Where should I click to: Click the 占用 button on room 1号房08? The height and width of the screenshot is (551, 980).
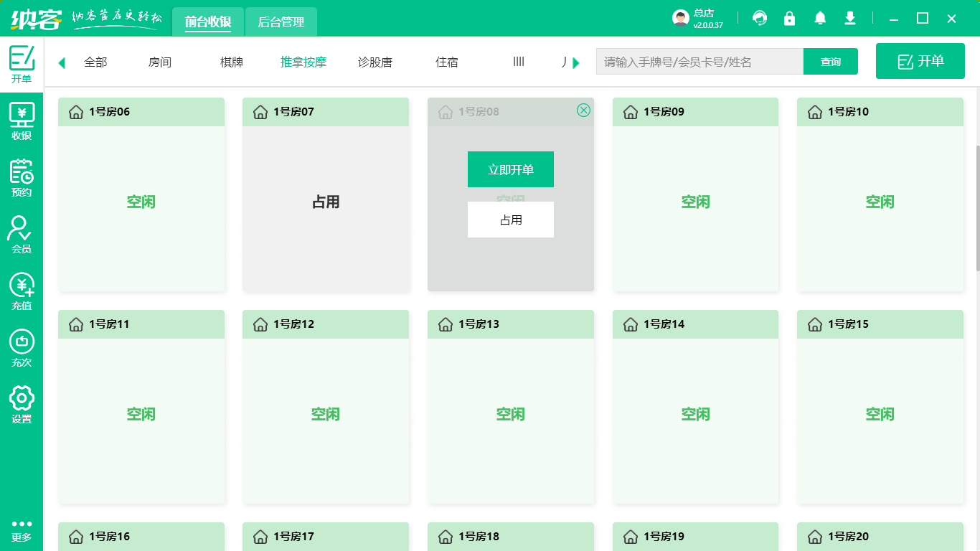coord(511,220)
